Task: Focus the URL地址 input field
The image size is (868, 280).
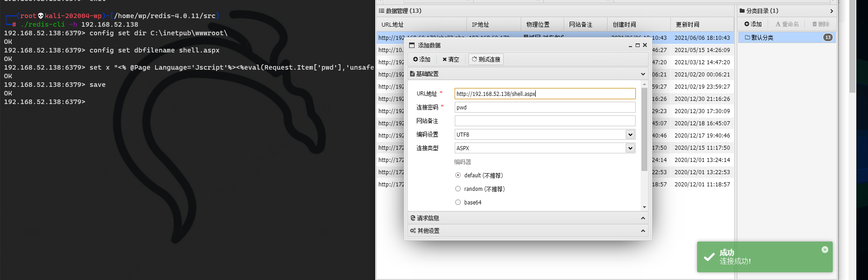Action: (x=545, y=94)
